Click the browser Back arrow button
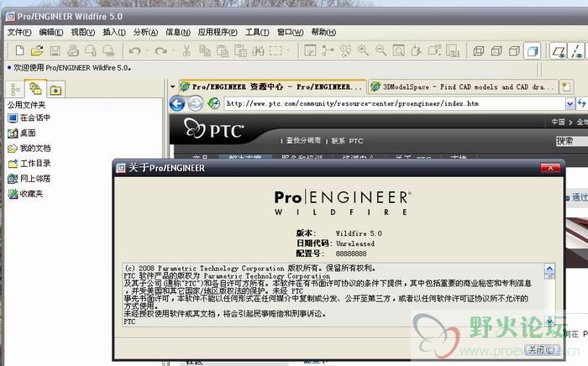Image resolution: width=588 pixels, height=366 pixels. (x=177, y=103)
